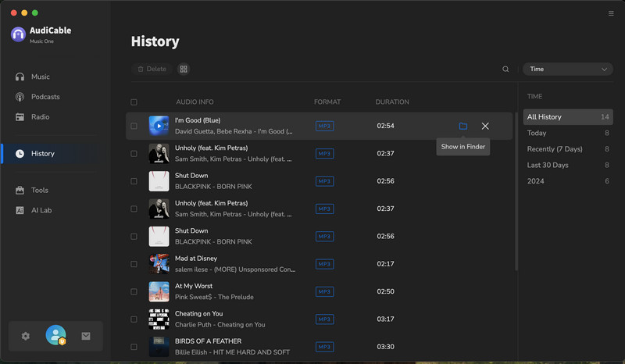
Task: Click the MP3 badge for At My Worst
Action: (324, 291)
